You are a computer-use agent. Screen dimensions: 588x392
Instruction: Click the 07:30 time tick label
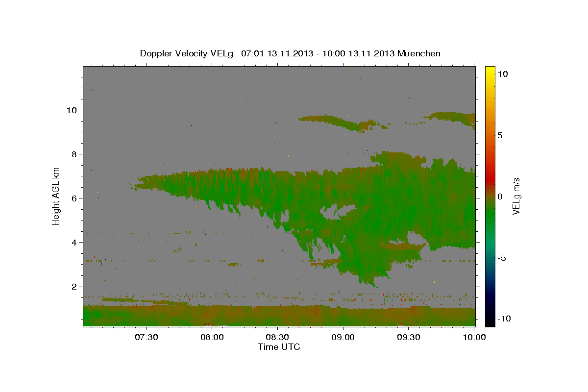click(x=147, y=337)
